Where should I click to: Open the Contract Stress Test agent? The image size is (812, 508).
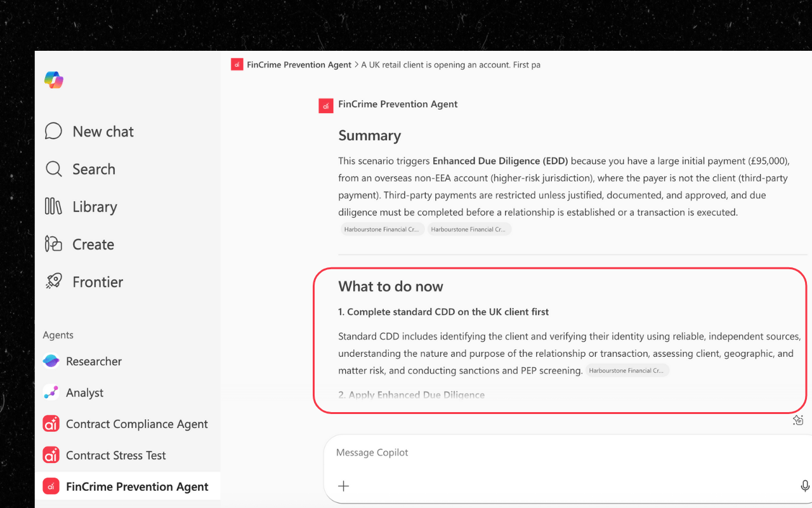point(104,455)
